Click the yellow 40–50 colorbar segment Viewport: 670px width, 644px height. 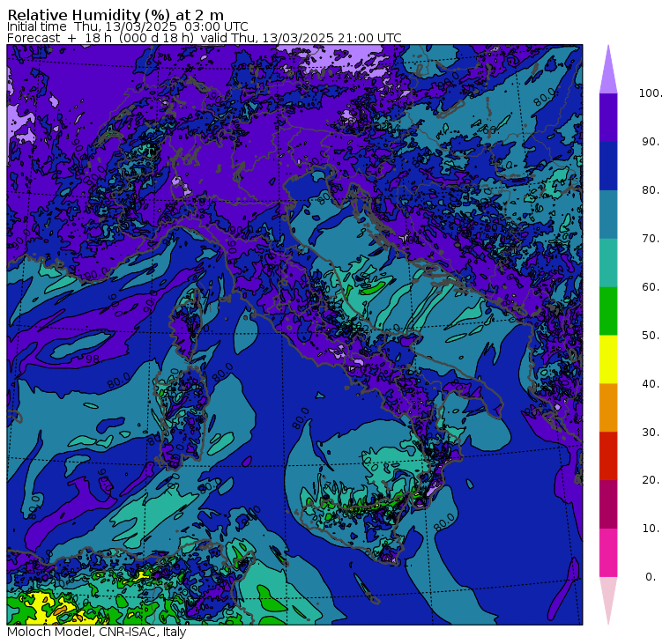[608, 359]
